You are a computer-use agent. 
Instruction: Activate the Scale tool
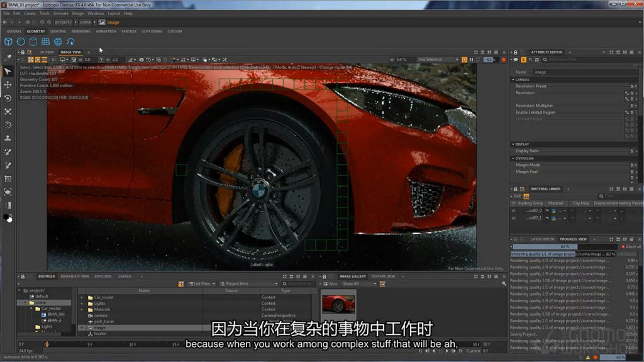pos(8,112)
